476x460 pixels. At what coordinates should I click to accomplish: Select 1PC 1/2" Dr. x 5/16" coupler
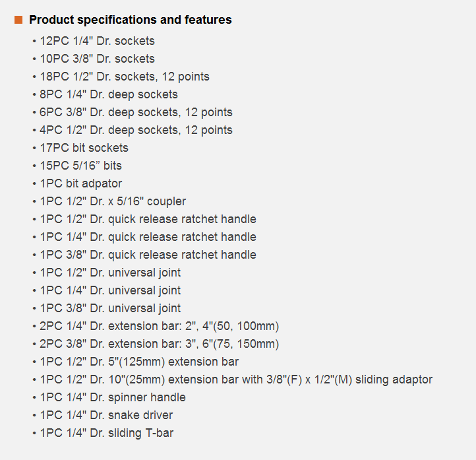pyautogui.click(x=113, y=201)
